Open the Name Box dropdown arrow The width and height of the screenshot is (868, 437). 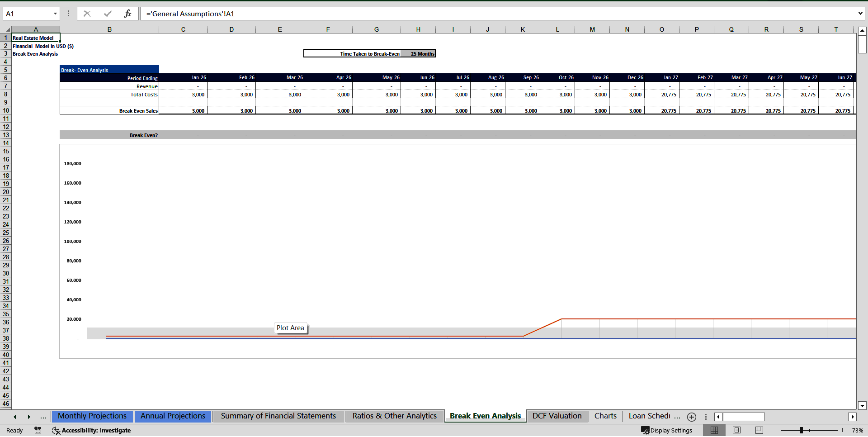[x=55, y=14]
